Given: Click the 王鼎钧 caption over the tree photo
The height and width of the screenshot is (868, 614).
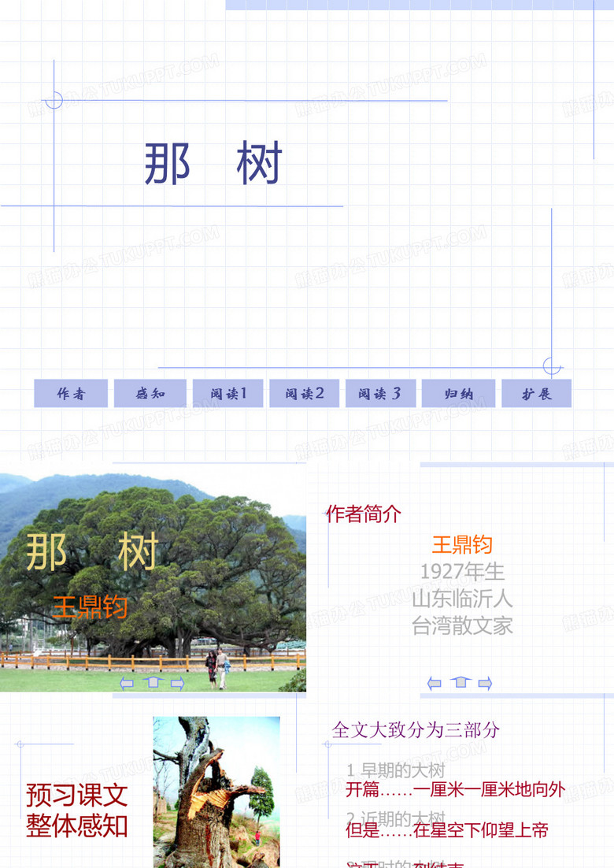Looking at the screenshot, I should click(91, 607).
